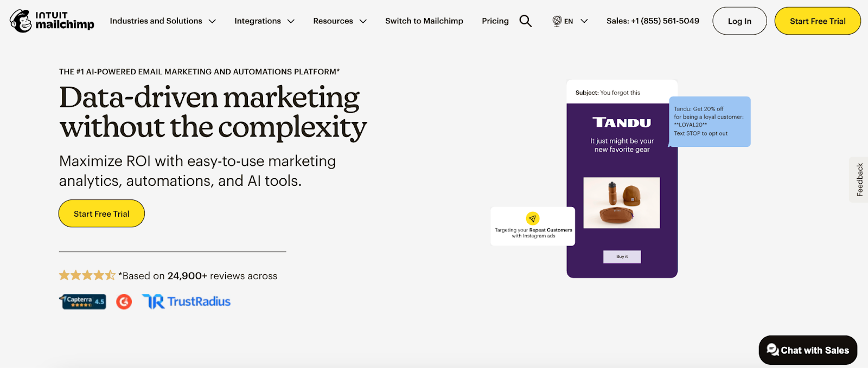Open the search magnifier icon
Viewport: 868px width, 368px height.
525,21
